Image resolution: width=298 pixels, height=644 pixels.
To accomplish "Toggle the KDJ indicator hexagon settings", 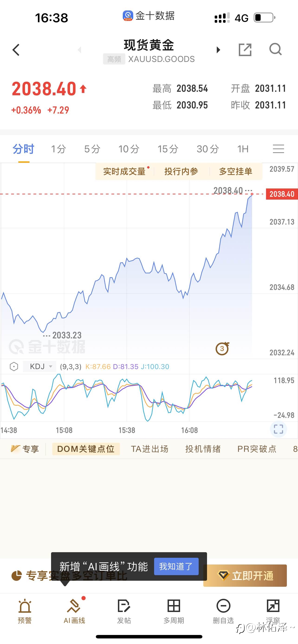I will [x=14, y=367].
